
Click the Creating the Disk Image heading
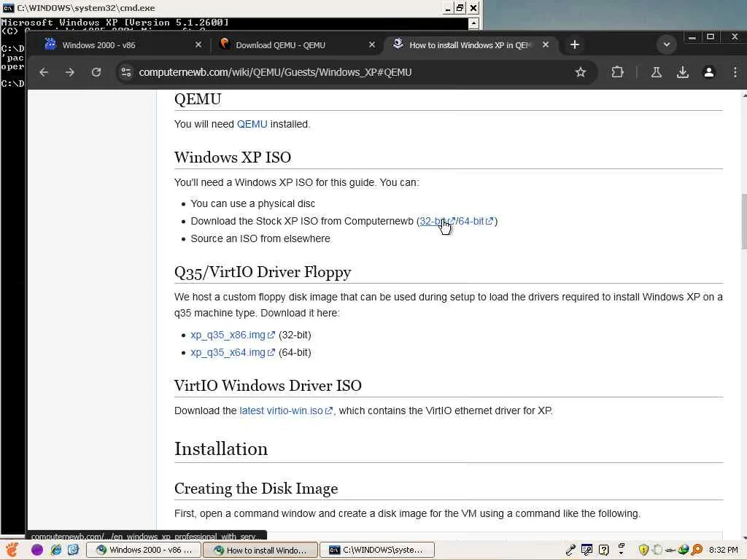[256, 489]
